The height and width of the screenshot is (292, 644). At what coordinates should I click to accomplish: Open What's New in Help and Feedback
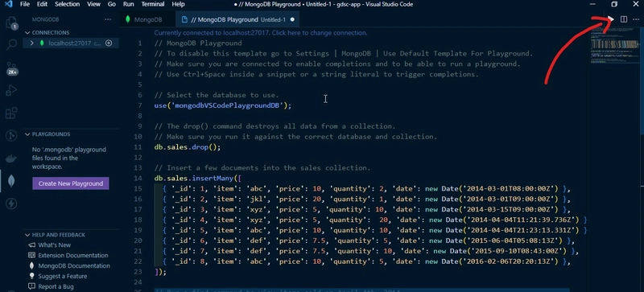(x=54, y=245)
